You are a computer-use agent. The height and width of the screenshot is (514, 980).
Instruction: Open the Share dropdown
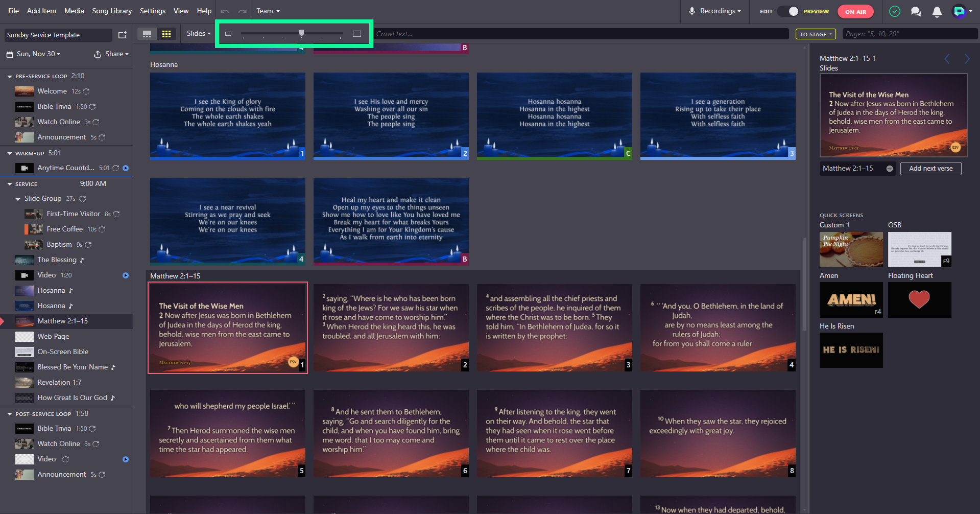click(x=111, y=54)
